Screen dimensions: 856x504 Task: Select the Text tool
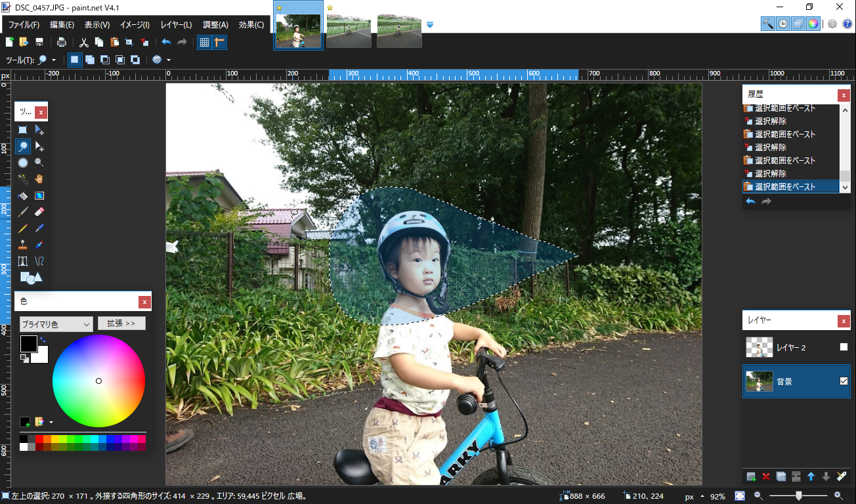tap(23, 261)
